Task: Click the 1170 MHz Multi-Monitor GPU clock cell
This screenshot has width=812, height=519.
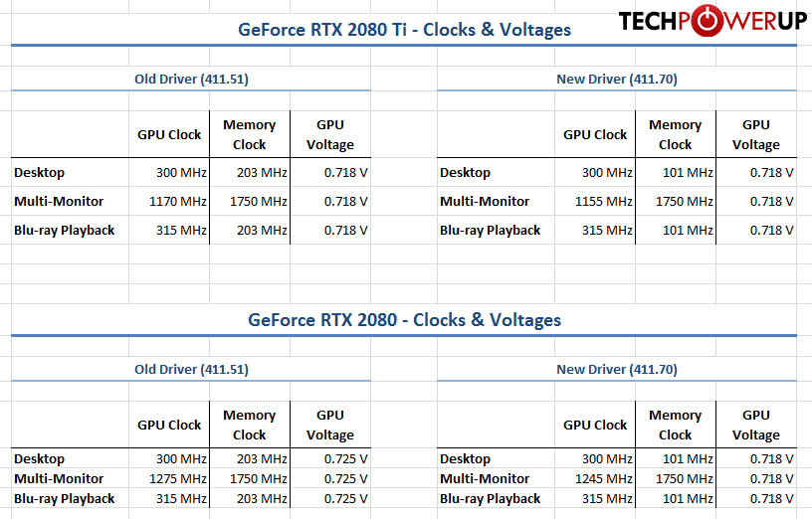Action: pyautogui.click(x=177, y=201)
